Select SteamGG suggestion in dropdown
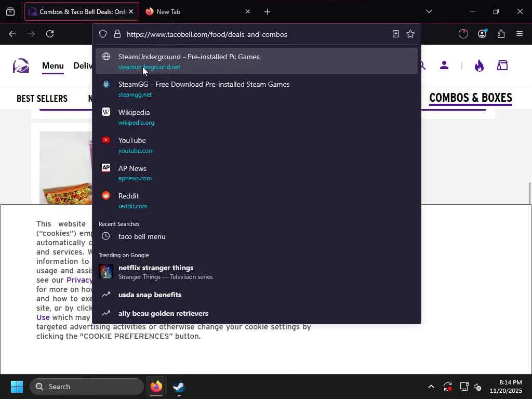The width and height of the screenshot is (532, 399). (x=257, y=89)
